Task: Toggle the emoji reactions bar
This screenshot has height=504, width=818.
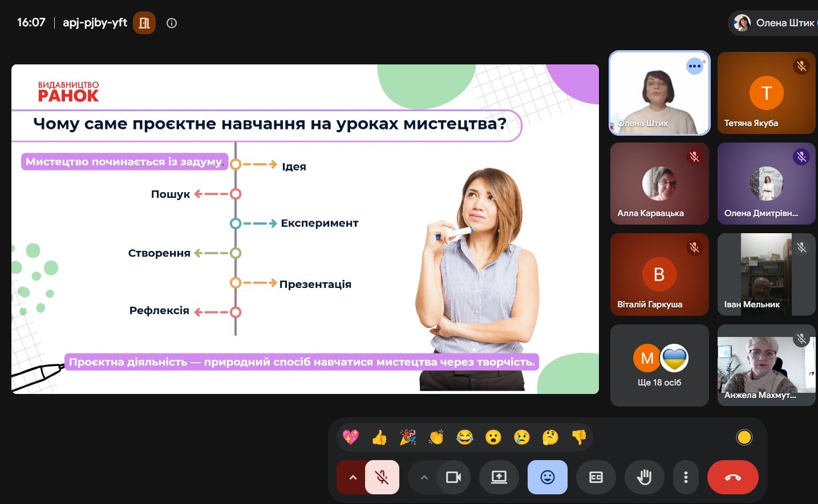Action: pos(548,477)
